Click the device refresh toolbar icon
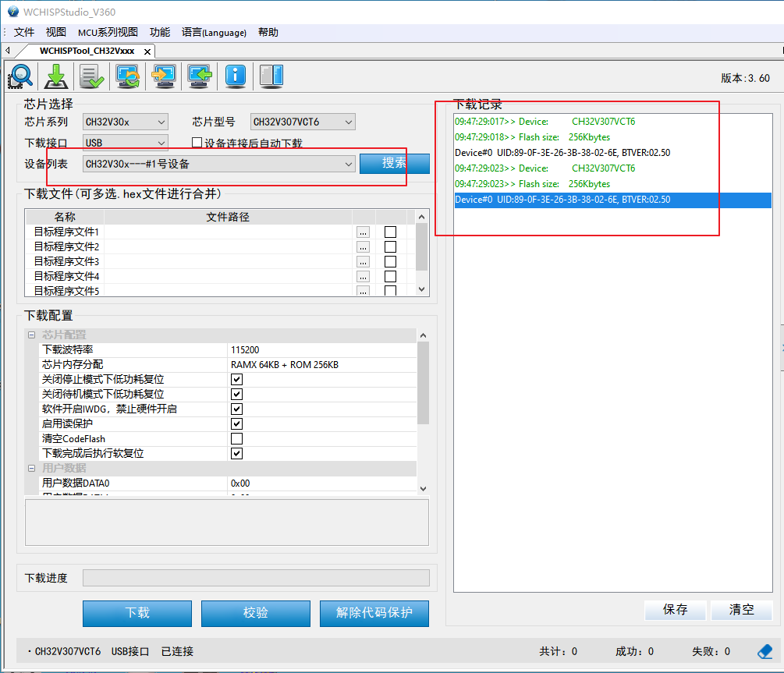This screenshot has height=673, width=784. click(x=126, y=76)
